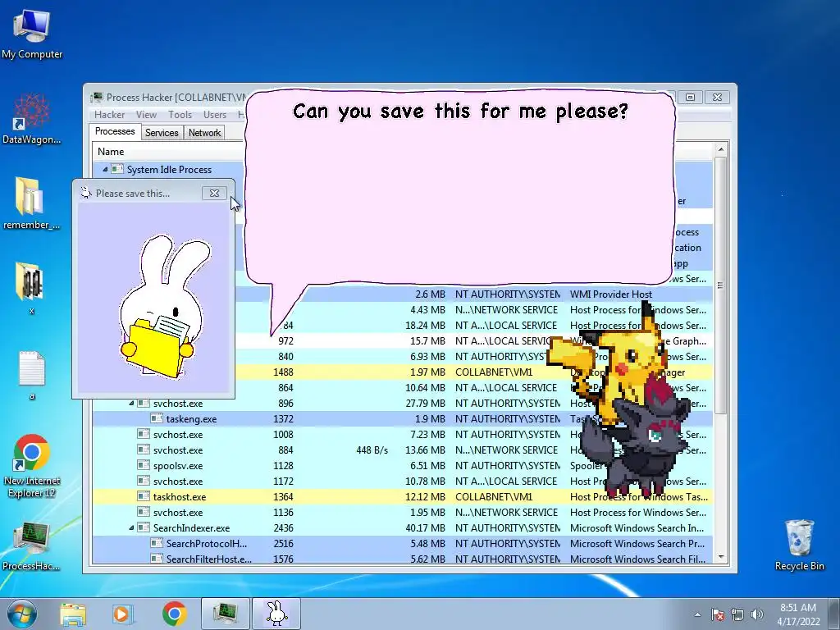Click the volume speaker tray icon
The height and width of the screenshot is (630, 840).
pos(757,614)
